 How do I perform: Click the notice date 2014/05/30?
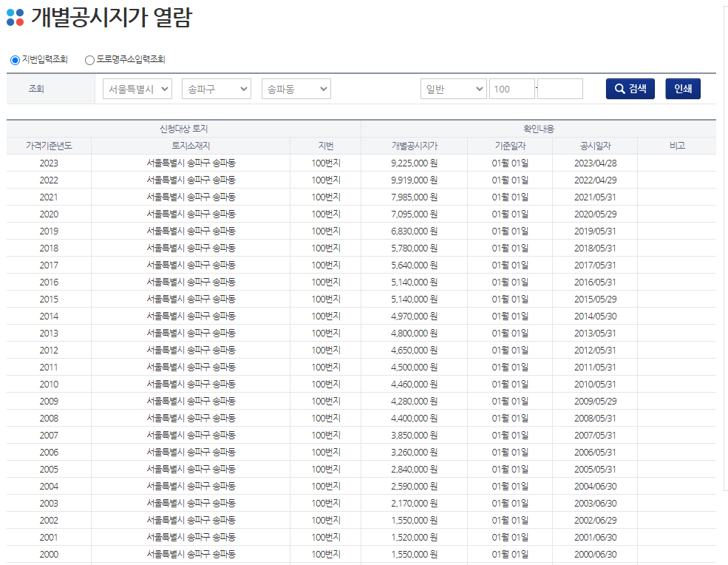point(595,317)
